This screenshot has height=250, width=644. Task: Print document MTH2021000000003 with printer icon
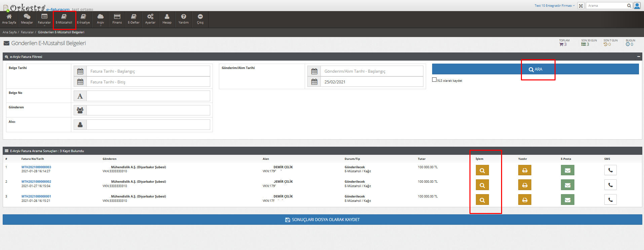tap(525, 170)
